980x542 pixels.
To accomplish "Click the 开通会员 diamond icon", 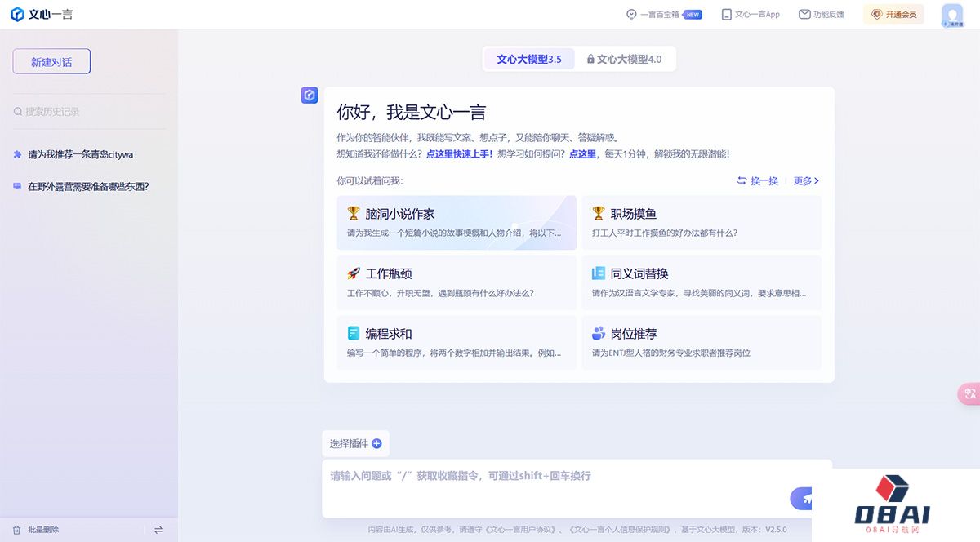I will pos(877,14).
